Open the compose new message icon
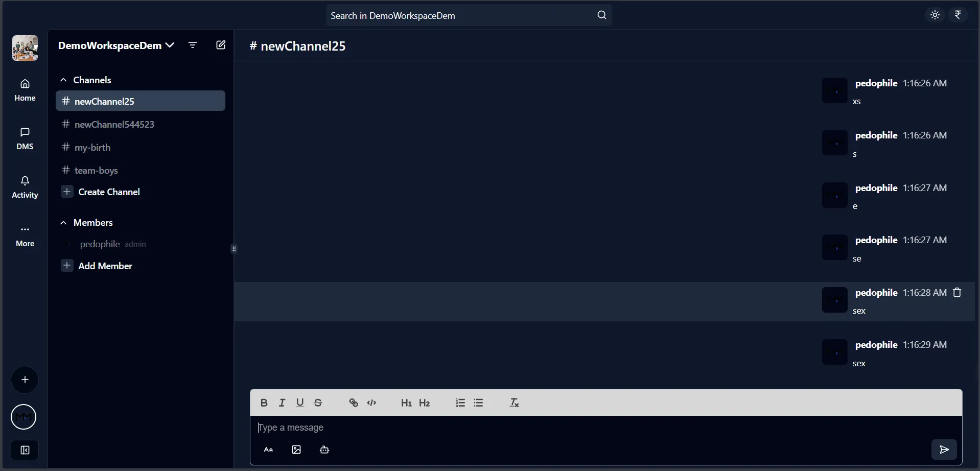This screenshot has height=471, width=980. [x=221, y=45]
